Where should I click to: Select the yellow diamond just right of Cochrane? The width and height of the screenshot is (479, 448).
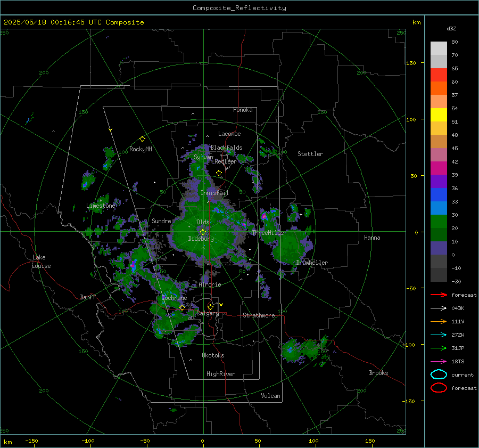click(x=183, y=308)
